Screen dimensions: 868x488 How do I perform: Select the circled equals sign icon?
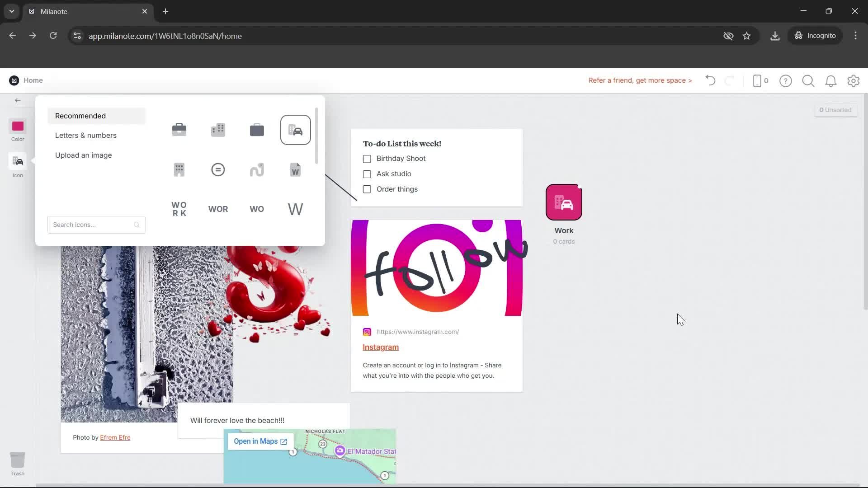217,169
